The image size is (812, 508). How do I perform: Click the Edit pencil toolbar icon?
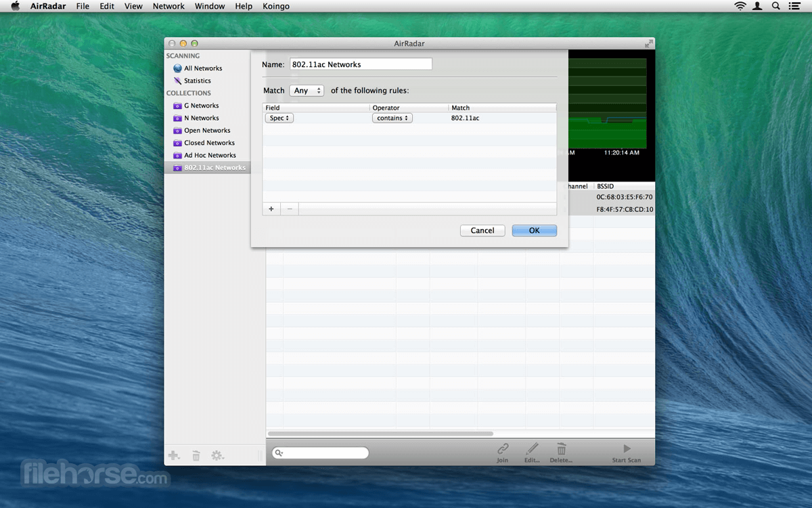coord(533,449)
